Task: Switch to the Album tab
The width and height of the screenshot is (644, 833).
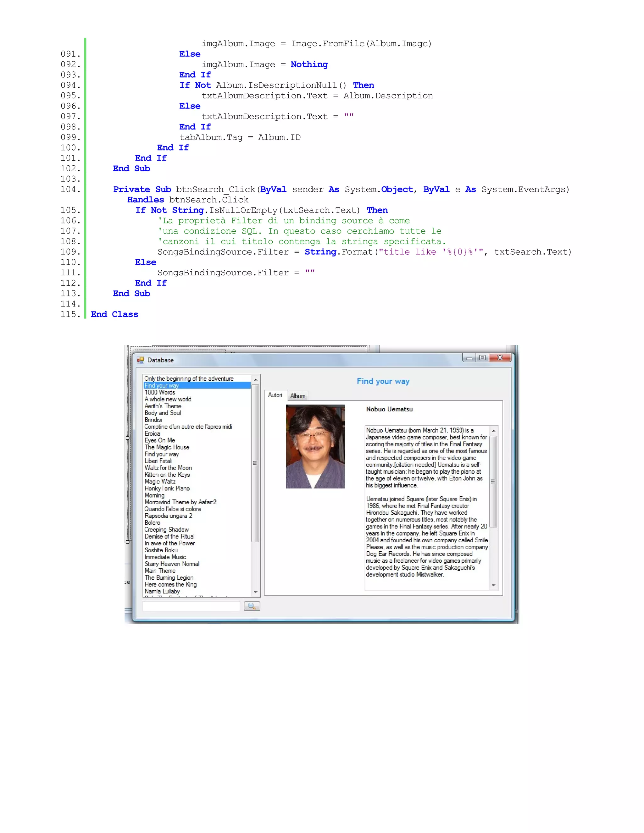Action: [297, 396]
